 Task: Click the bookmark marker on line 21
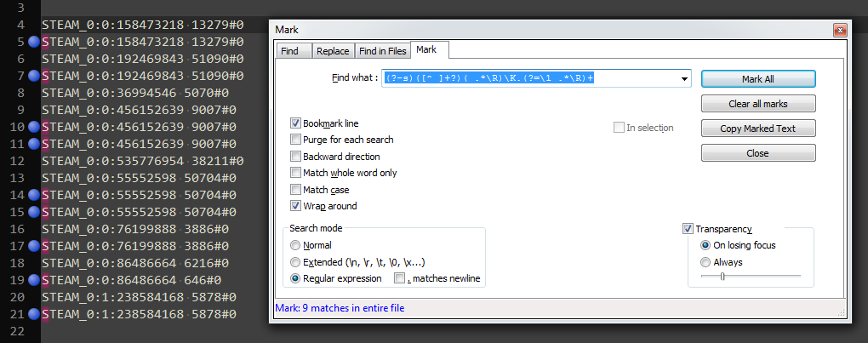click(34, 314)
